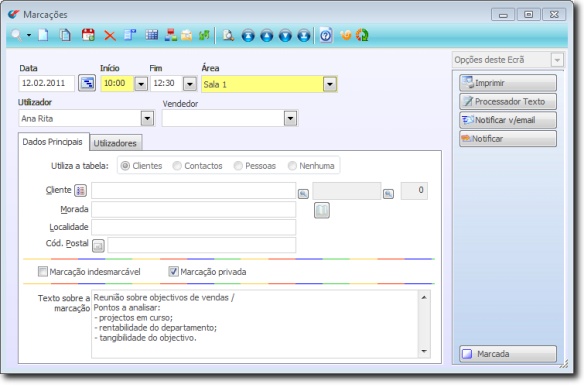Image resolution: width=584 pixels, height=386 pixels.
Task: Expand the Início time dropdown
Action: click(x=141, y=83)
